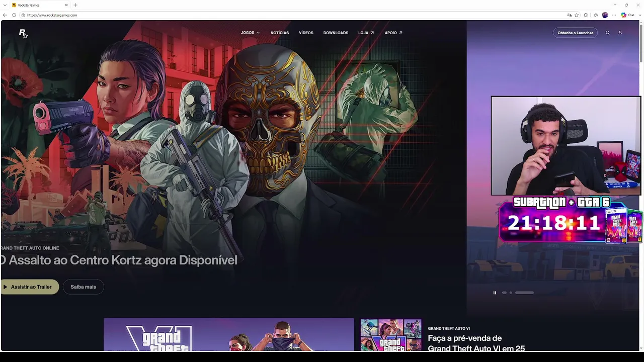This screenshot has height=362, width=644.
Task: Click the SUBATHON + GTA 6 timer overlay
Action: (x=570, y=220)
